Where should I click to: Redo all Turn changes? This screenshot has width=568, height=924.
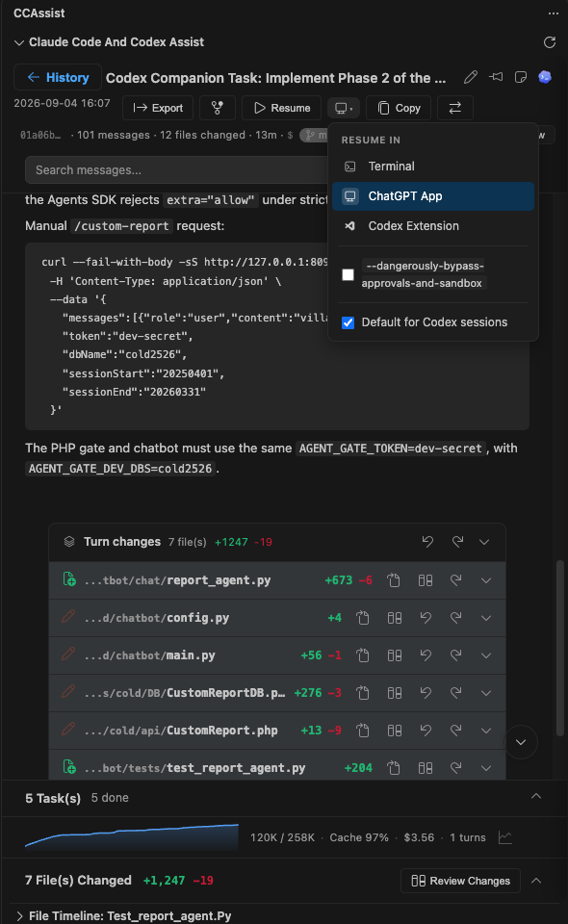457,542
